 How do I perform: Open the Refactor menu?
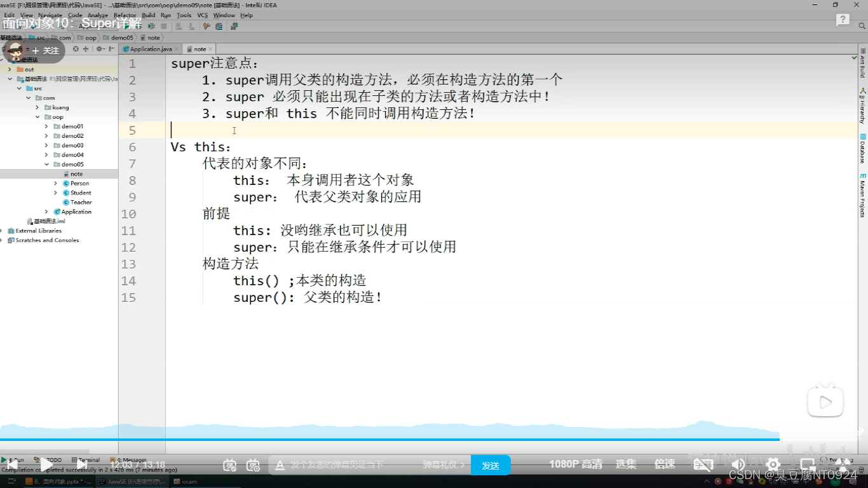(x=125, y=15)
